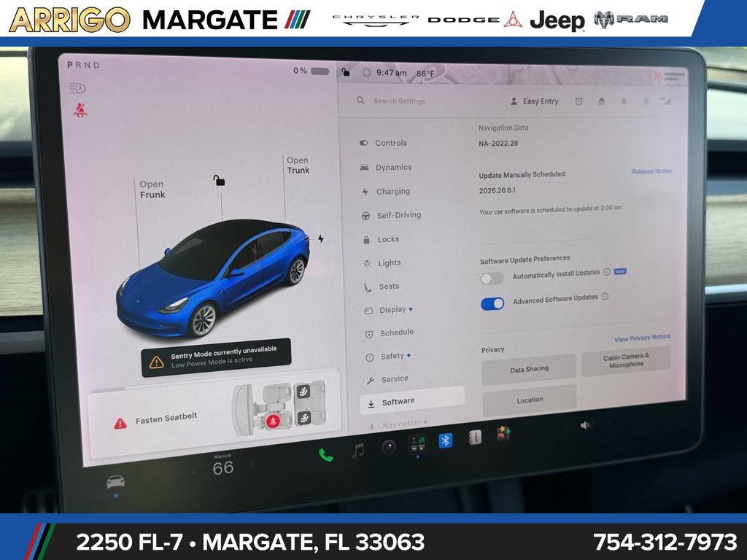Disable Advanced Software Updates toggle
747x560 pixels.
(492, 304)
